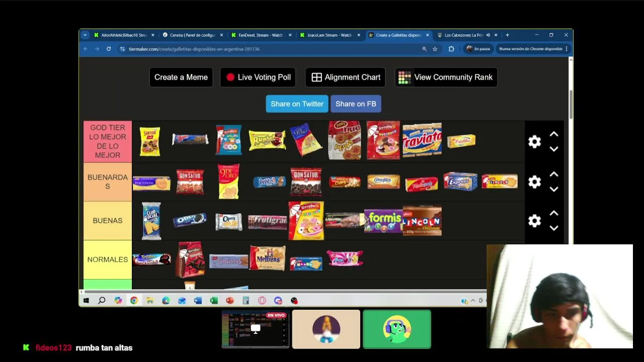Select the Surtido cookie image
Image resolution: width=644 pixels, height=362 pixels.
tap(150, 141)
